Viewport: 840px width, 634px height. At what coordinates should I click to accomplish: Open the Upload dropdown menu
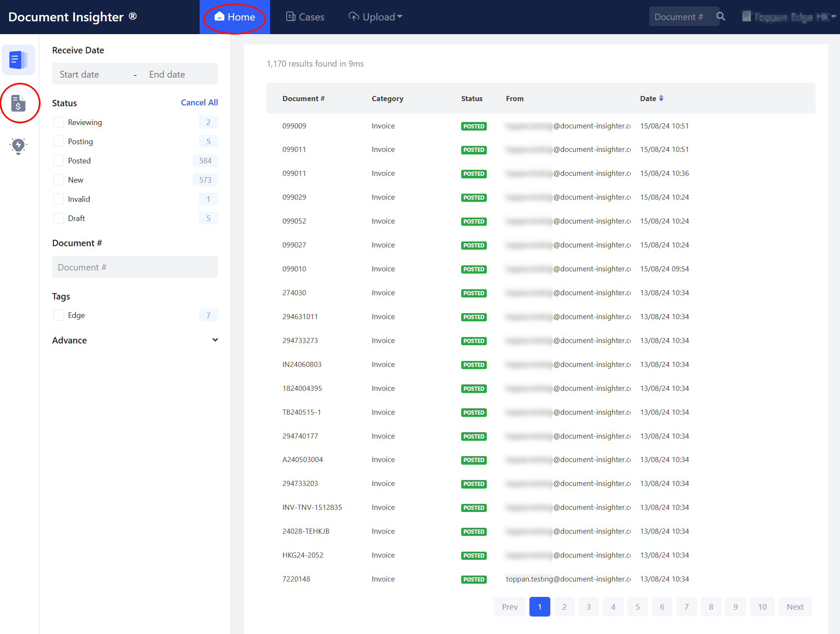tap(375, 17)
